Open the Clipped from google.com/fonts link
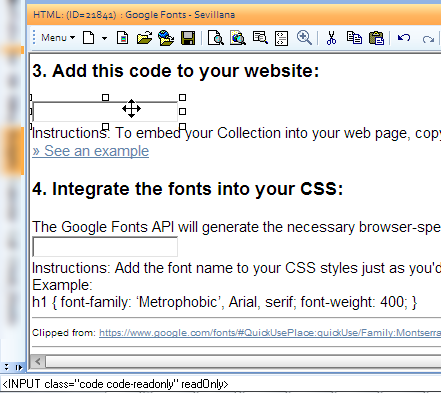This screenshot has width=441, height=393. click(x=270, y=332)
